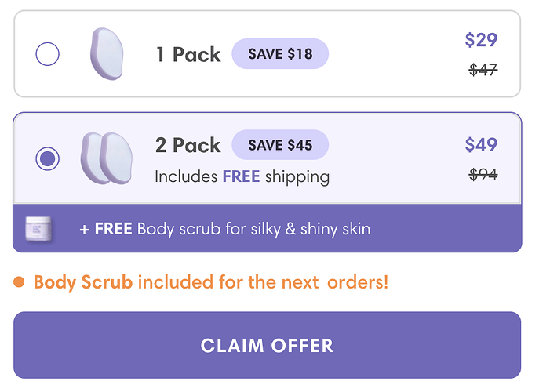Click the crossed-out $47 price

[x=483, y=70]
